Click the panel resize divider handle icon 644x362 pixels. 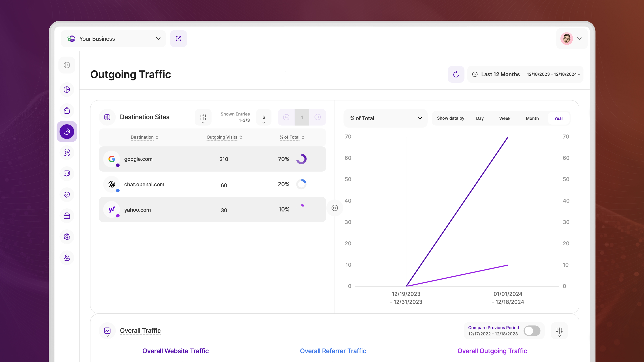pos(335,208)
